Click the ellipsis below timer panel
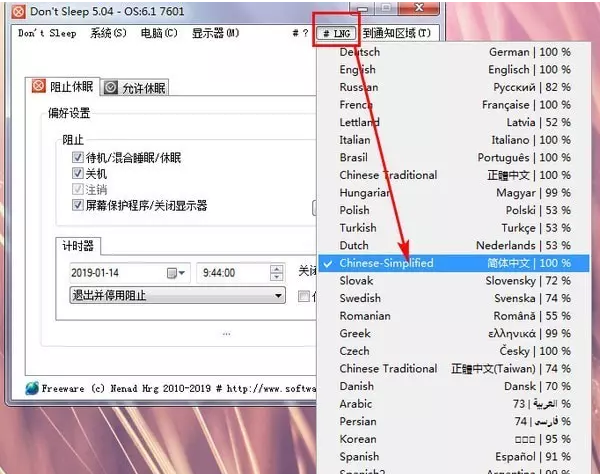The image size is (602, 474). (227, 334)
